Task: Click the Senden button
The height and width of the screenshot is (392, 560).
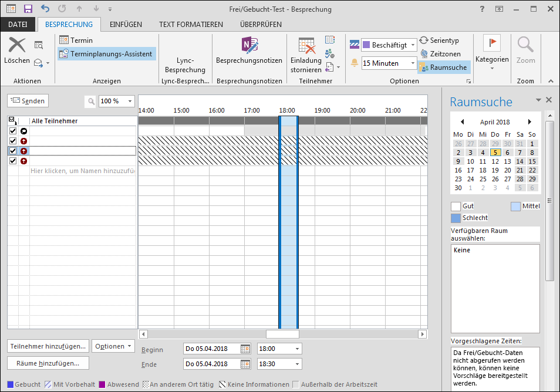Action: click(x=28, y=101)
